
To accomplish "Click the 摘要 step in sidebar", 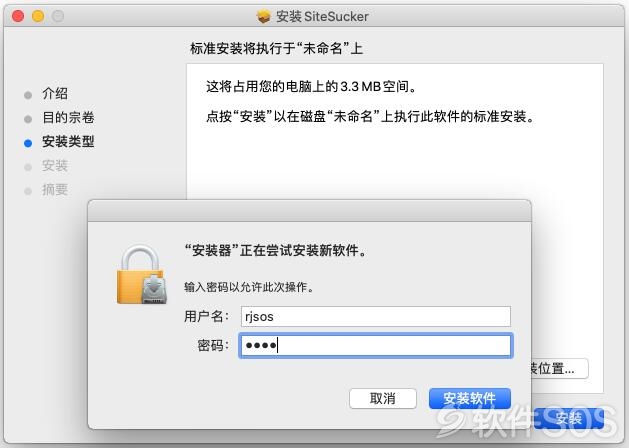I will (x=55, y=189).
